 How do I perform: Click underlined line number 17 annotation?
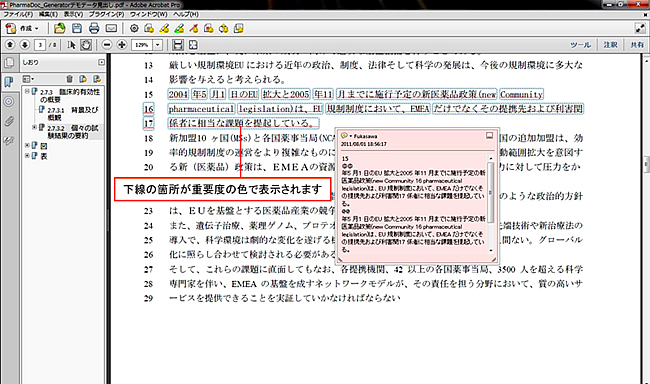148,123
